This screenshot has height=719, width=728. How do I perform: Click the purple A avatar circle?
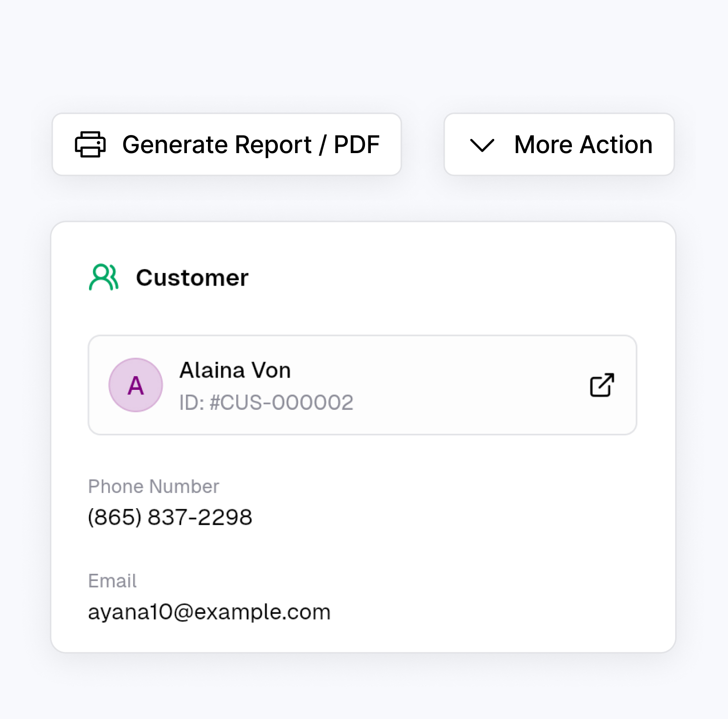pyautogui.click(x=136, y=385)
